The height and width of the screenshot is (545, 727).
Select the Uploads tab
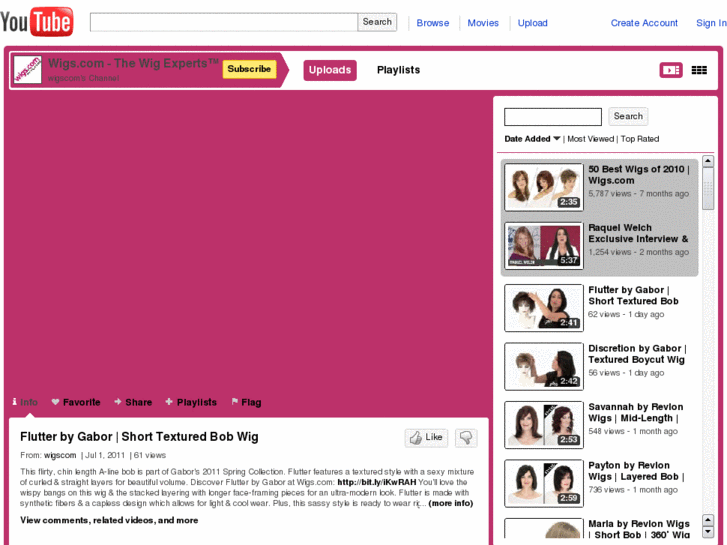click(330, 70)
